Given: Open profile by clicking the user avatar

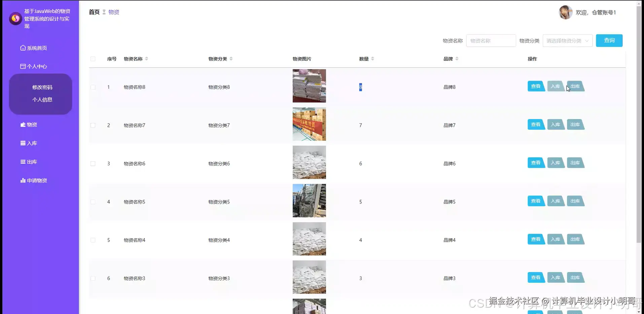Looking at the screenshot, I should (565, 12).
